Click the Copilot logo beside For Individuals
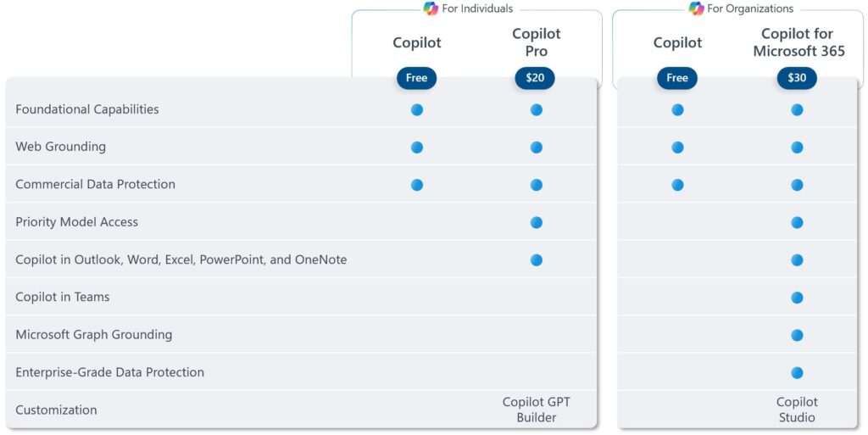868x435 pixels. pos(431,8)
